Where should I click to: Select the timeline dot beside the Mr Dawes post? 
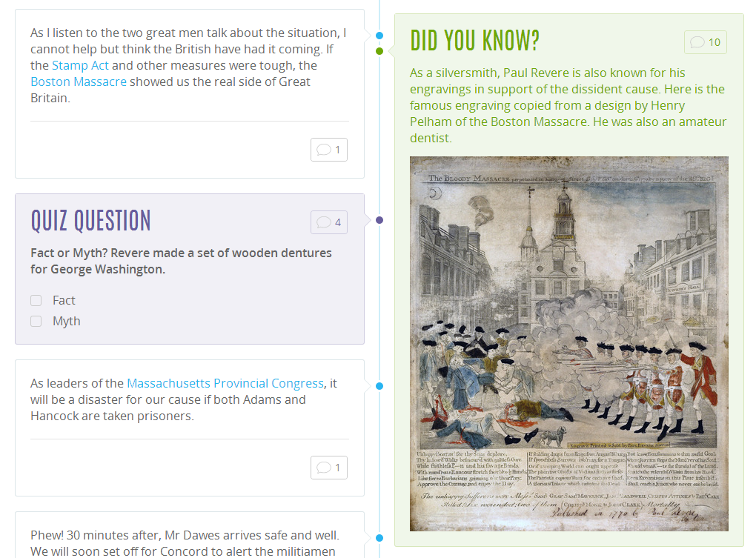click(379, 538)
